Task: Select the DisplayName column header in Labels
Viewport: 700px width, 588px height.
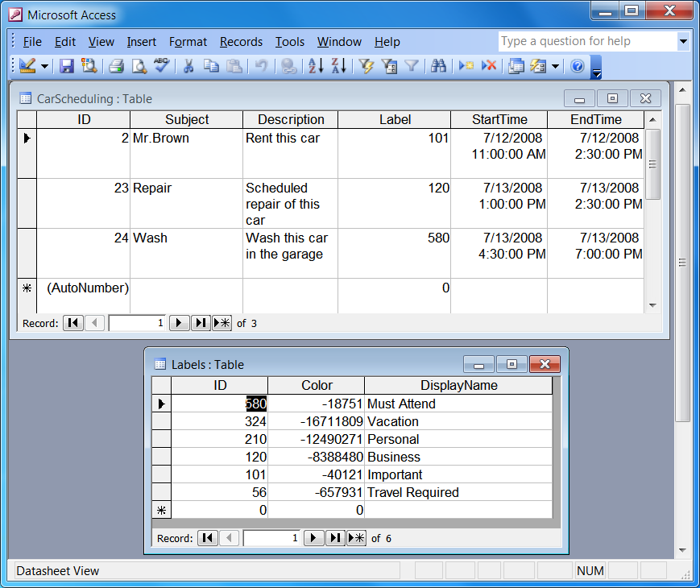Action: point(458,385)
